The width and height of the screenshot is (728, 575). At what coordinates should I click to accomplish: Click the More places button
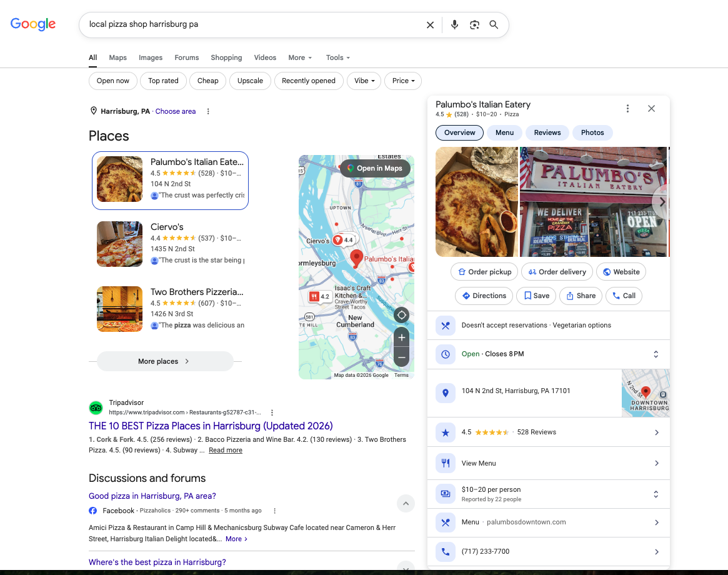[x=165, y=361]
